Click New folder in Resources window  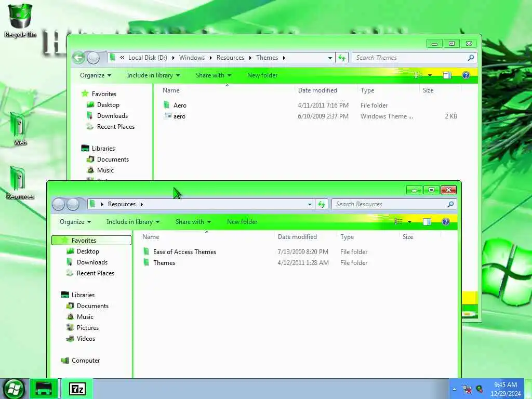[242, 222]
